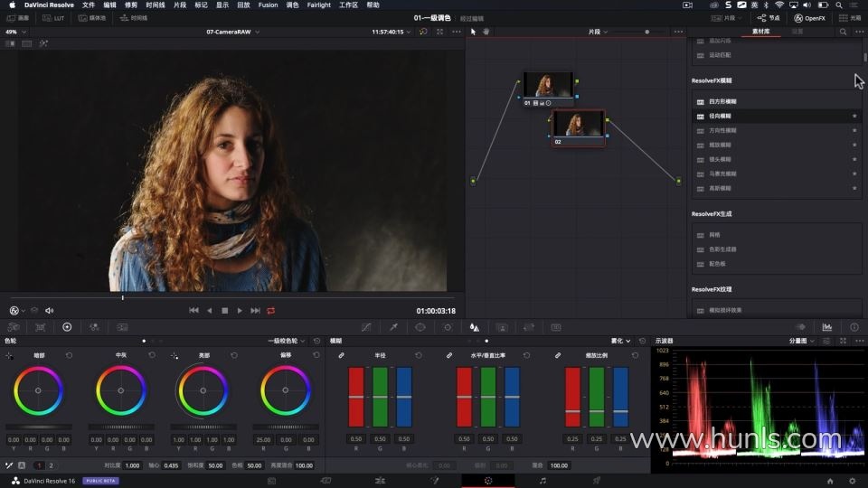Open the viewer three-dot options menu
The height and width of the screenshot is (488, 868).
[x=456, y=32]
